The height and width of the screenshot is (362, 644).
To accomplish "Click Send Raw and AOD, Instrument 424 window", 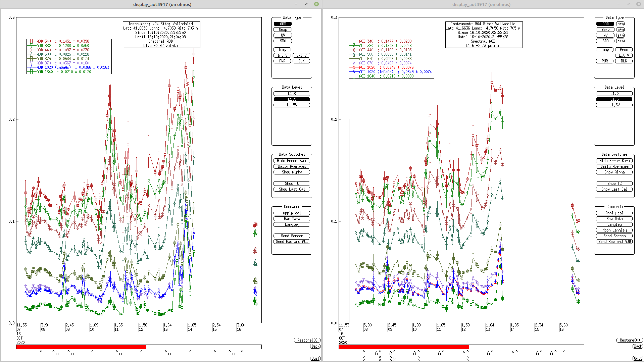I will point(292,242).
